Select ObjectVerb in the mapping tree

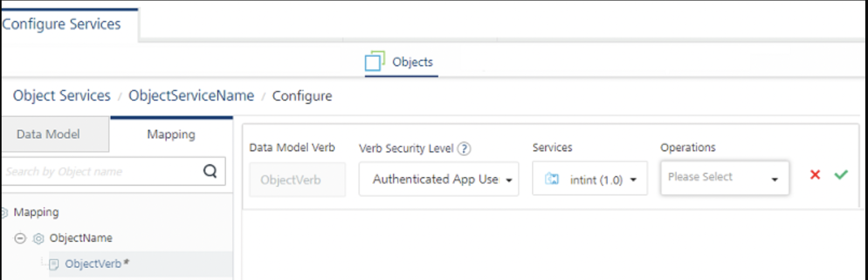(x=93, y=264)
